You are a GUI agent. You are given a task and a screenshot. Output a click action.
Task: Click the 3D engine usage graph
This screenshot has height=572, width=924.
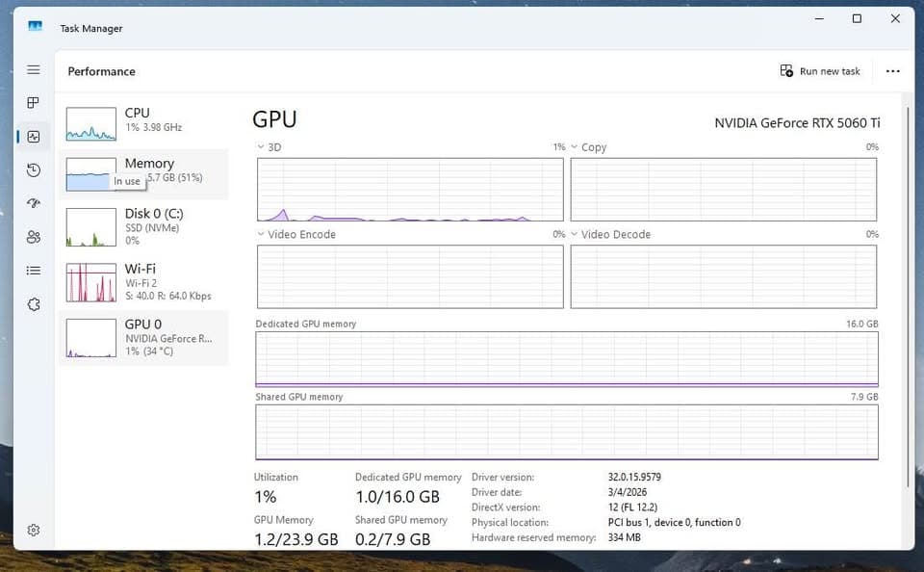(410, 190)
